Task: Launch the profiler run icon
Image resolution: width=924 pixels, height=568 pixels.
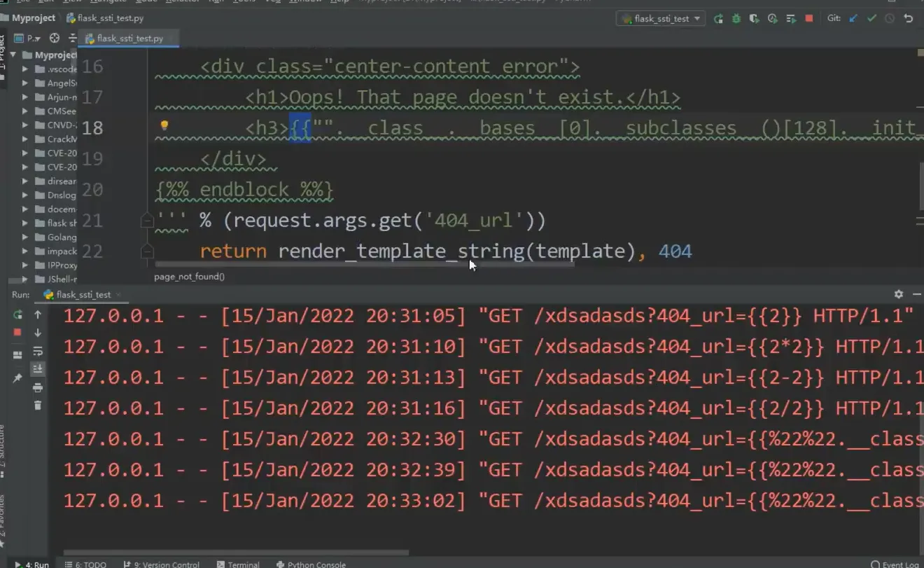Action: point(773,19)
